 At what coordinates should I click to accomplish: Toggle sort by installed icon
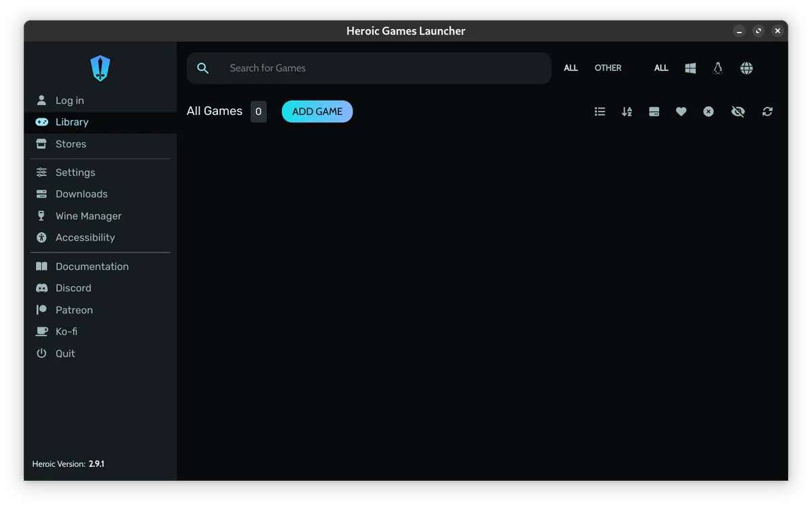pos(654,112)
